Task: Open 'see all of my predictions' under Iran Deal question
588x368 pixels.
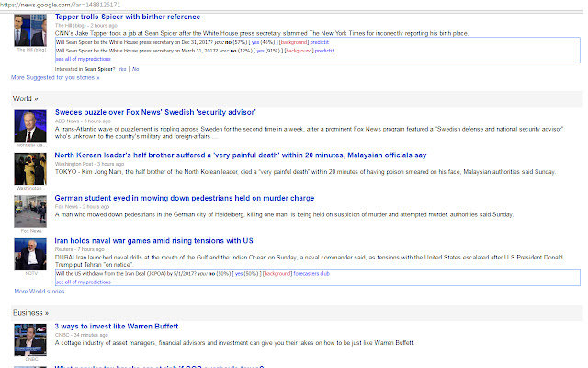Action: pyautogui.click(x=83, y=282)
